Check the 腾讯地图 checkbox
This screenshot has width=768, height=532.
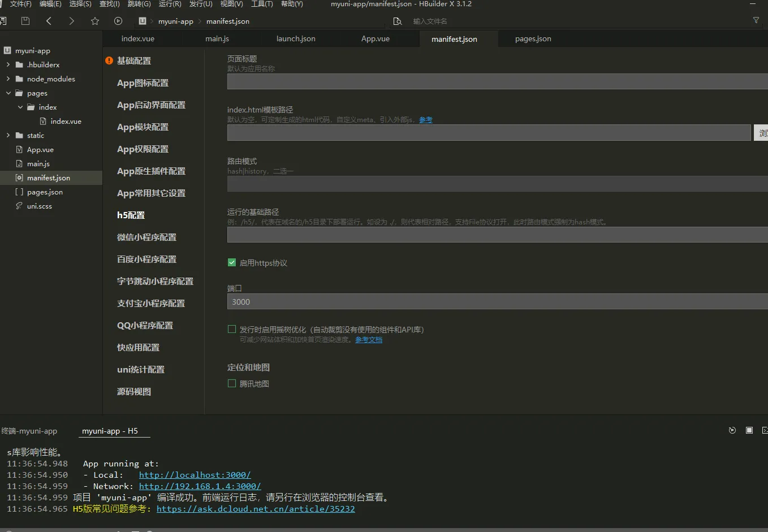click(232, 383)
